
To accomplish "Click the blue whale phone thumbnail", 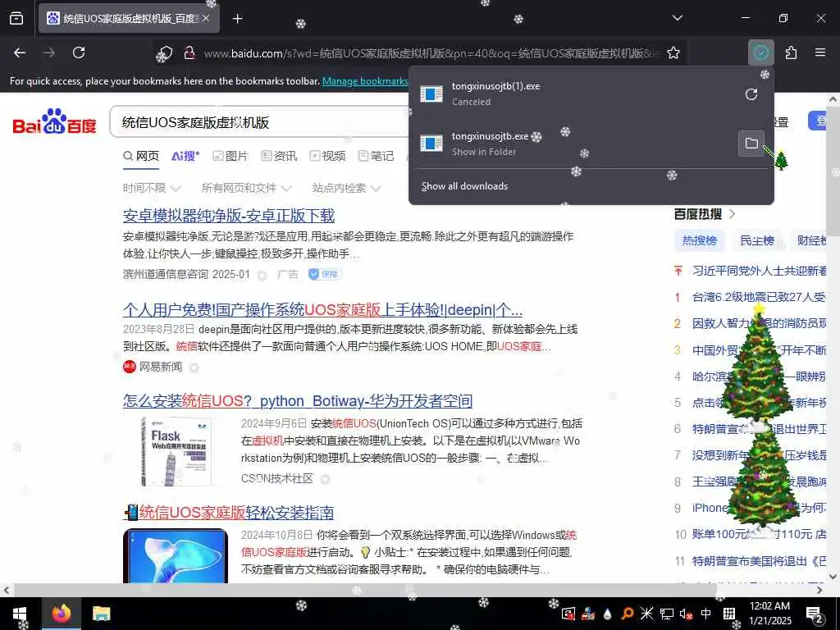I will [176, 555].
